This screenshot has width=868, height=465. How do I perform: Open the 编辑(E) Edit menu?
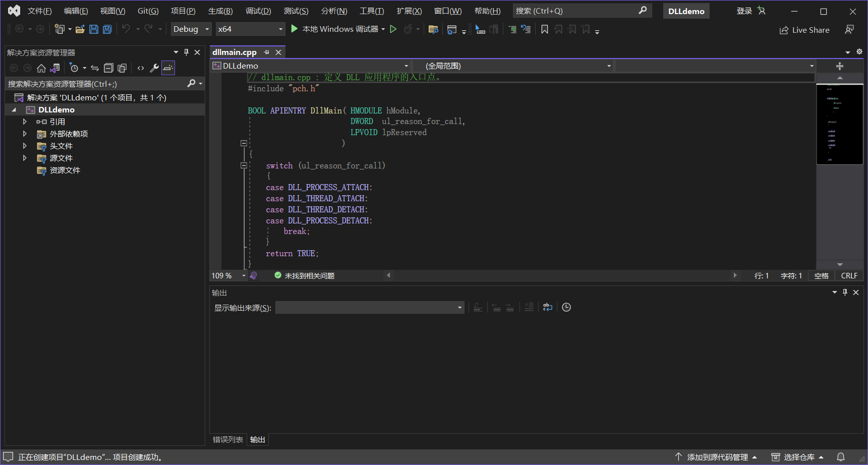[x=76, y=11]
